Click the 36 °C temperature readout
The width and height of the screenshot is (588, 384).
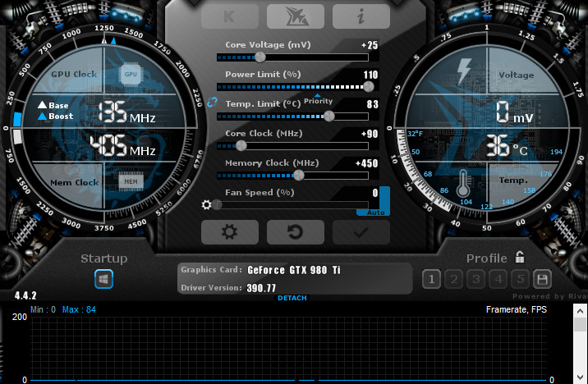point(507,146)
